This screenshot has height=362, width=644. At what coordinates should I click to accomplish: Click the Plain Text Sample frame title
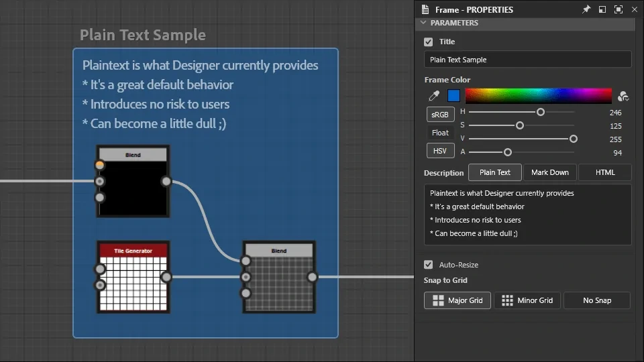[x=142, y=35]
